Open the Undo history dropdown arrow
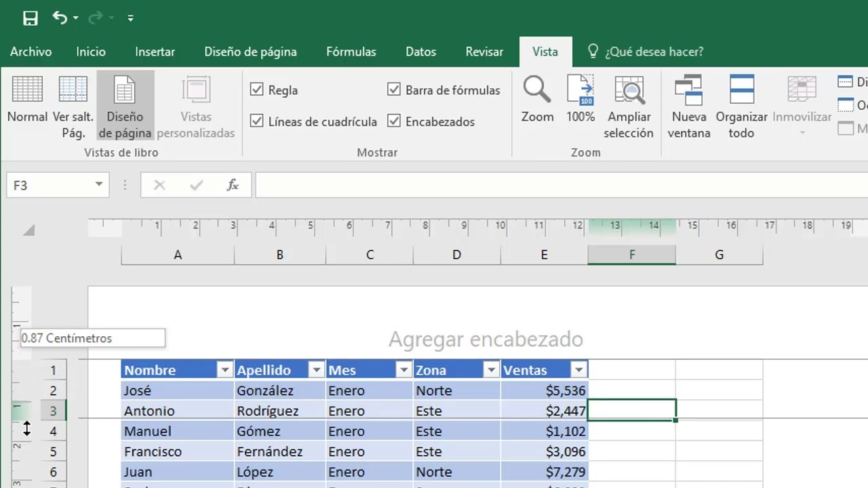The image size is (868, 488). point(75,18)
